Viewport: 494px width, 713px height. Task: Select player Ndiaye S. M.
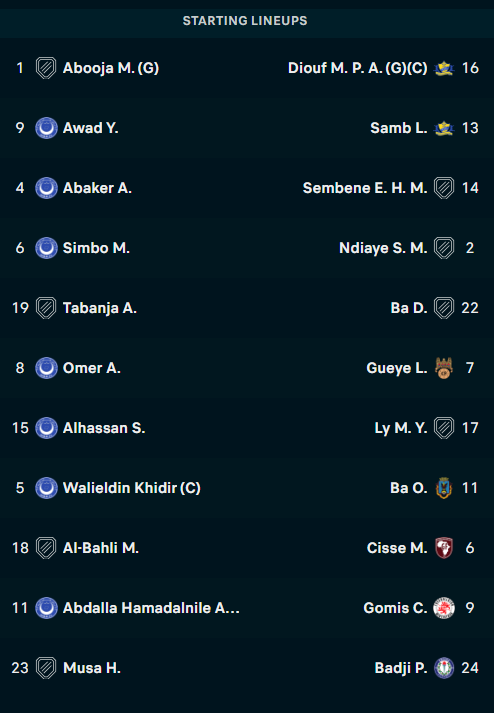[383, 248]
